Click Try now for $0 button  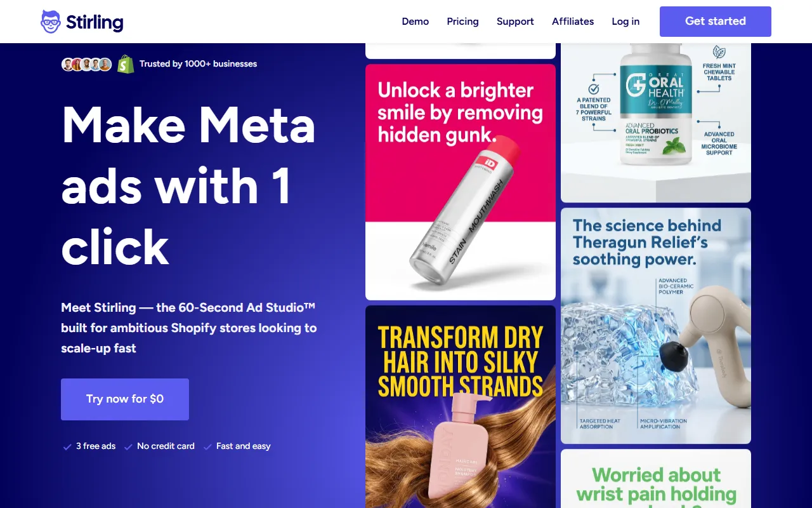(x=125, y=399)
